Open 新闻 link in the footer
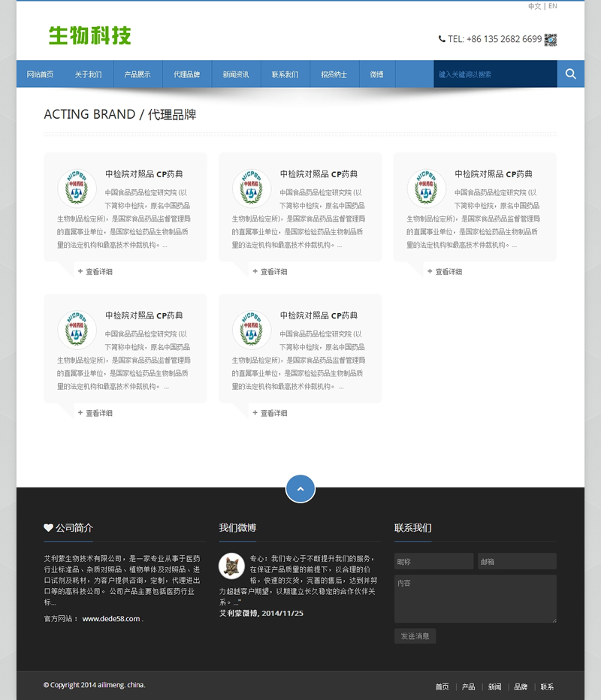 pos(494,686)
